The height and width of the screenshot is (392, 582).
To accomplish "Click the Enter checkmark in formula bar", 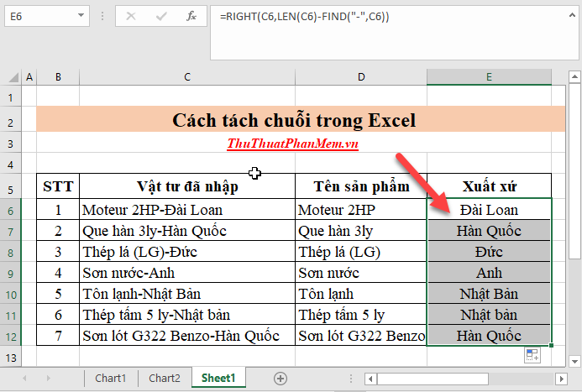I will 160,15.
